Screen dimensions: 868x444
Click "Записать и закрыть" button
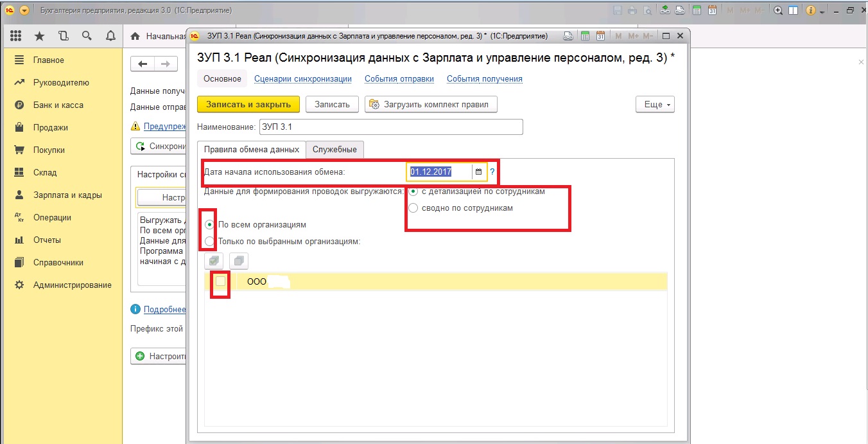[x=248, y=105]
